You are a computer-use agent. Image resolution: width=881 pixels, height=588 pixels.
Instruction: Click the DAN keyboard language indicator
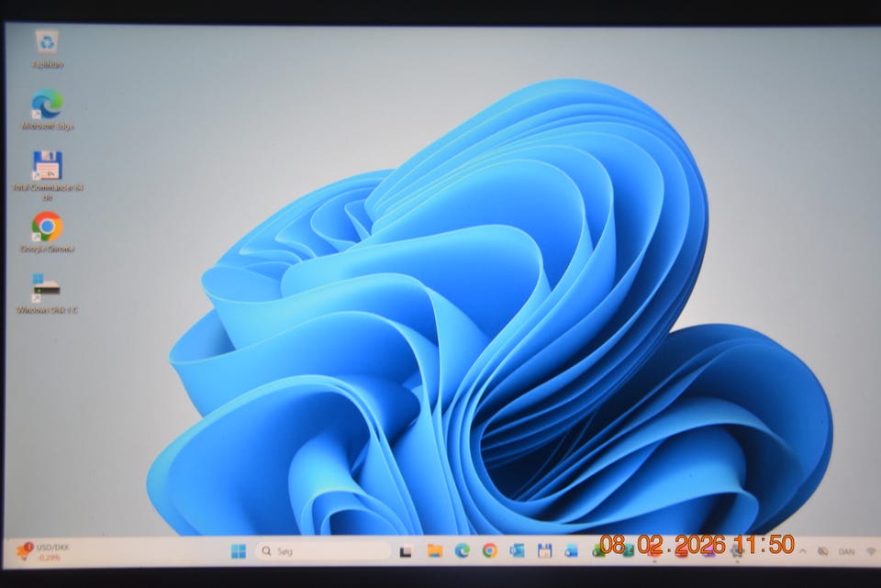pos(846,552)
